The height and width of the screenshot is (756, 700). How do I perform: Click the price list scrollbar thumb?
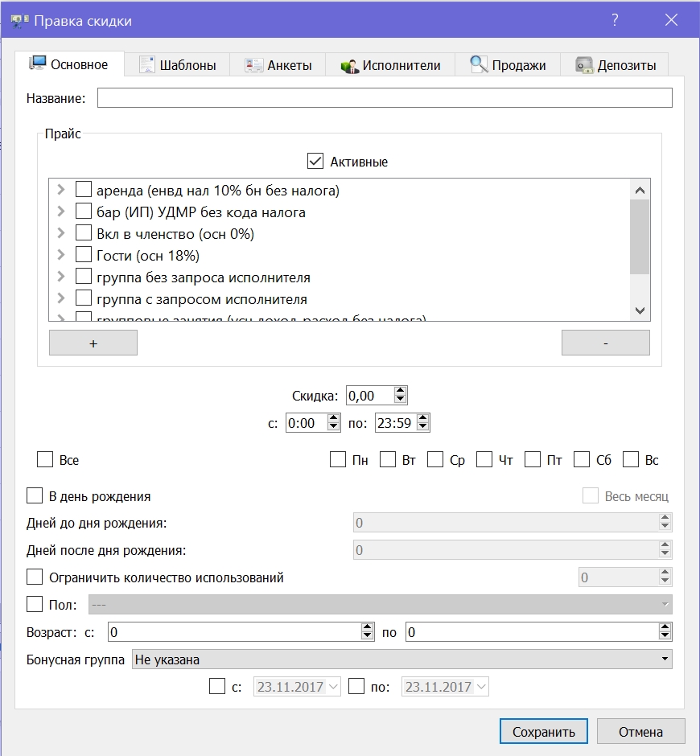coord(640,236)
